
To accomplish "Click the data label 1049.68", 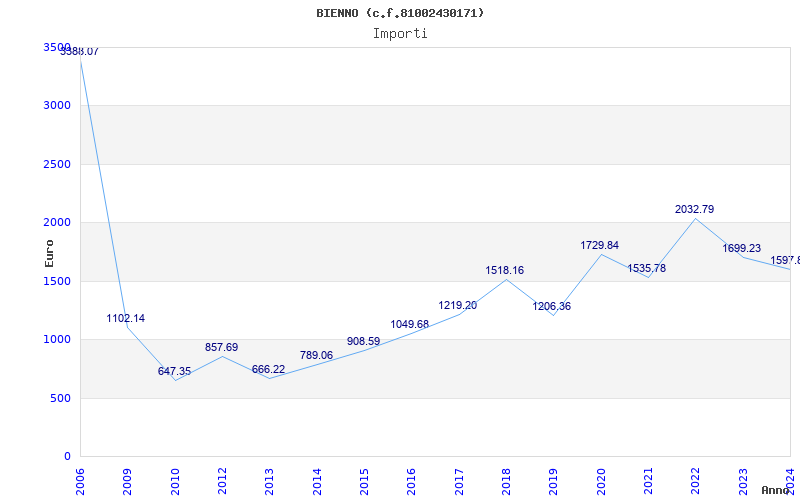I will [410, 324].
